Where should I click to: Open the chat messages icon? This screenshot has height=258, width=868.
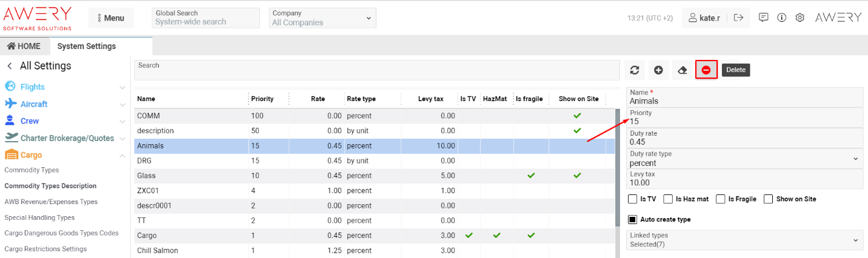point(764,18)
